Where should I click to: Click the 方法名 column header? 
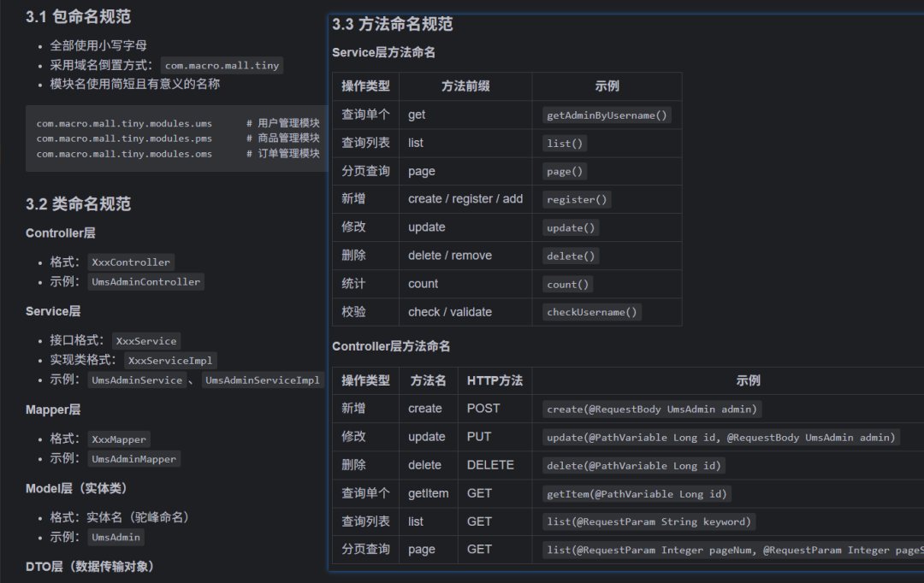429,380
